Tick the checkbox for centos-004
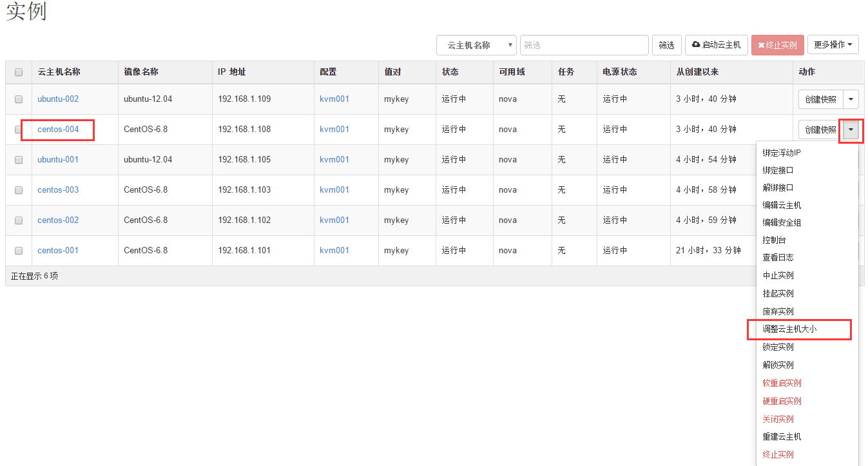Image resolution: width=868 pixels, height=466 pixels. [19, 130]
